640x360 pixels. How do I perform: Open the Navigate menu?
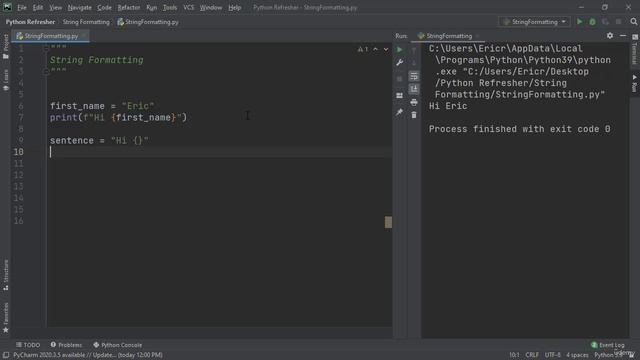point(80,7)
